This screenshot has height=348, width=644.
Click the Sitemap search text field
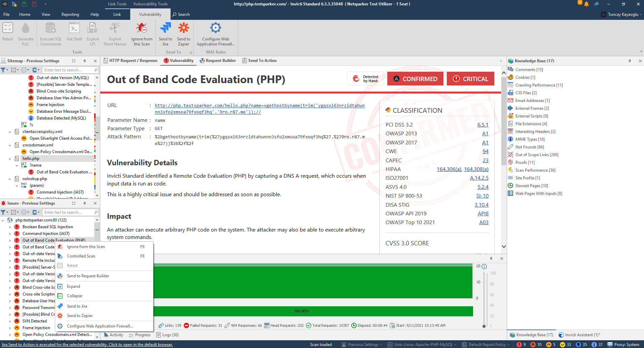68,70
